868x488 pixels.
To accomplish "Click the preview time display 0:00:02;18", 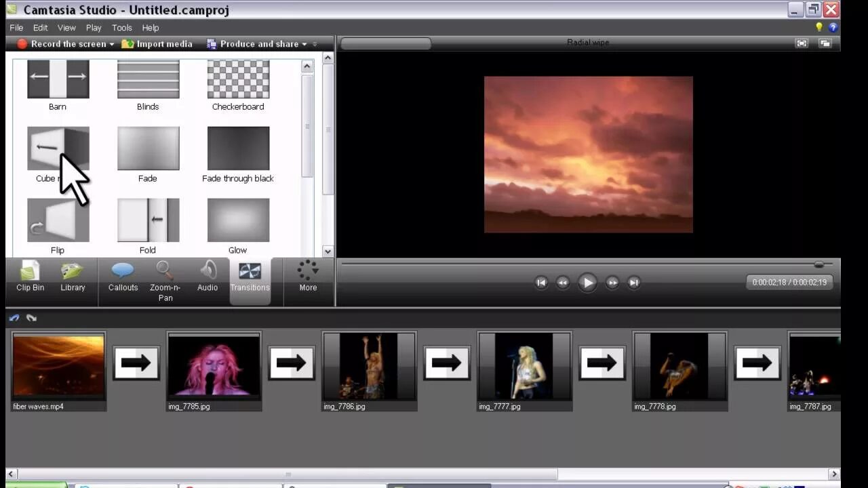I will point(789,283).
